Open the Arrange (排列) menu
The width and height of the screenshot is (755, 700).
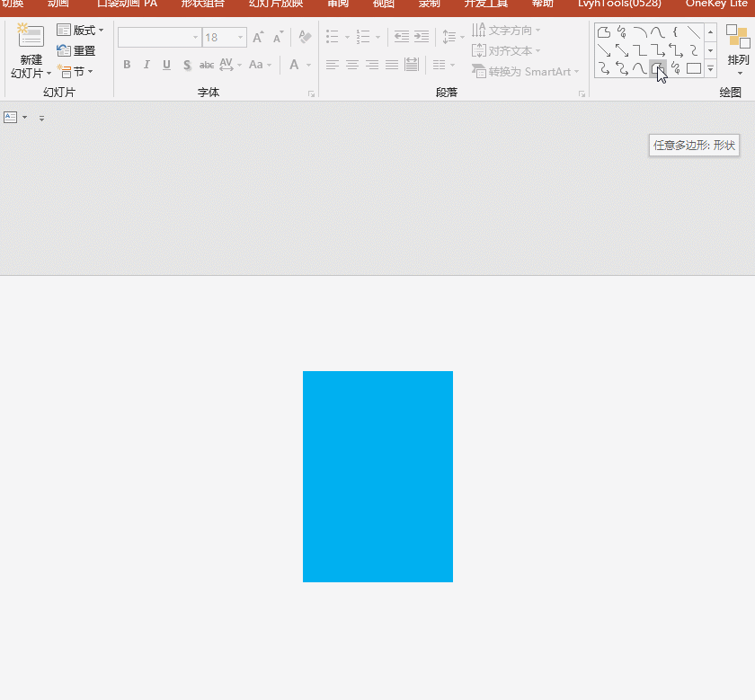(x=738, y=50)
